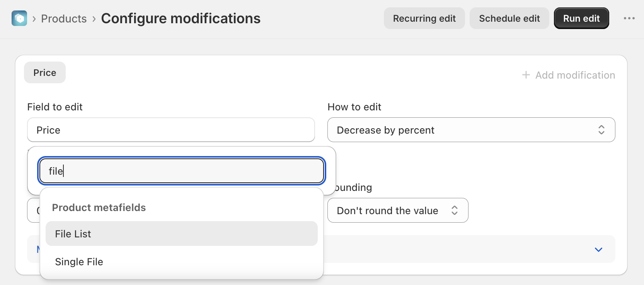Click the plus icon beside Add modification
Image resolution: width=644 pixels, height=285 pixels.
526,75
